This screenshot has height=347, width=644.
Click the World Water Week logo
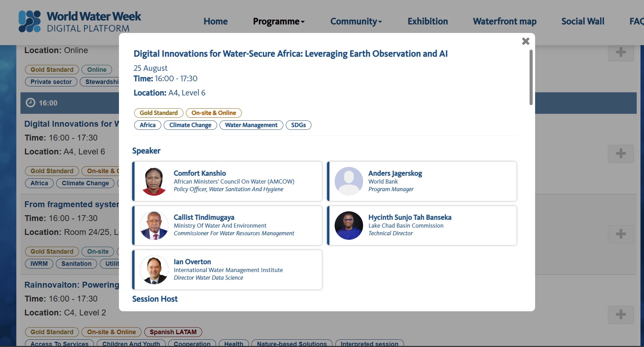pos(80,22)
